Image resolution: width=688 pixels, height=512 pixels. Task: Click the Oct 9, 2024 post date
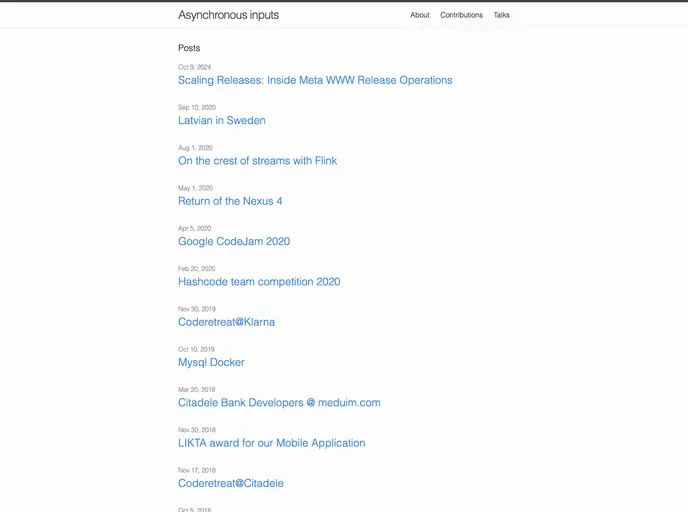click(194, 67)
